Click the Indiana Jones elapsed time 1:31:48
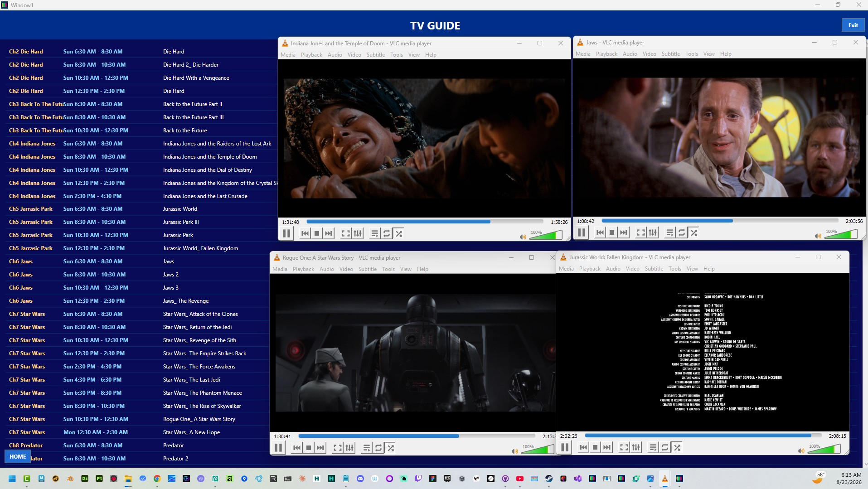Screen dimensions: 868x489 point(291,222)
